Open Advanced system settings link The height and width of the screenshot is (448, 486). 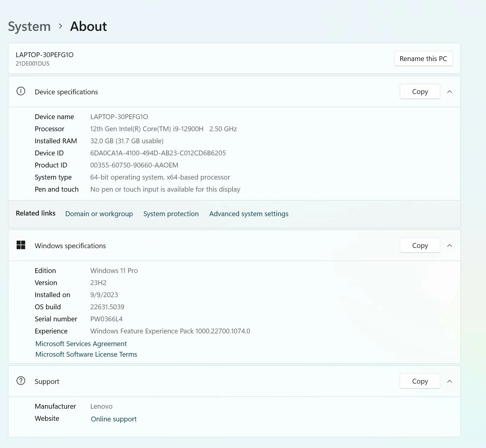tap(249, 214)
